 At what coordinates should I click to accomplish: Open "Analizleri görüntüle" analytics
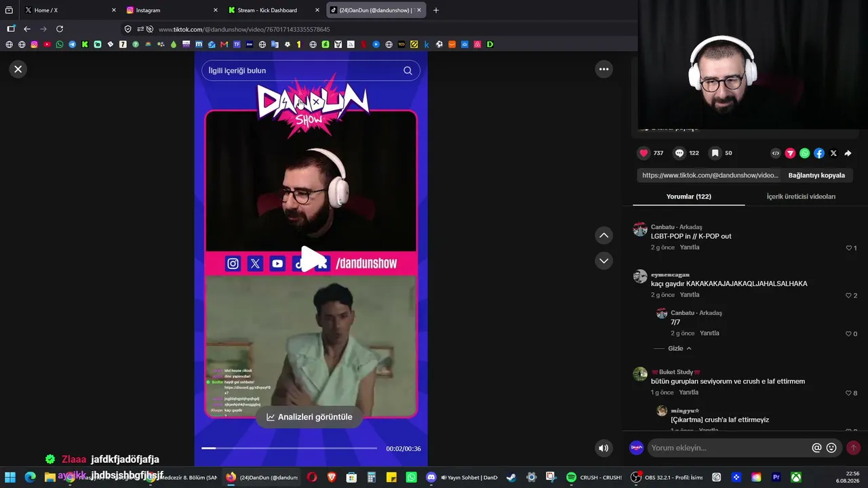click(309, 417)
